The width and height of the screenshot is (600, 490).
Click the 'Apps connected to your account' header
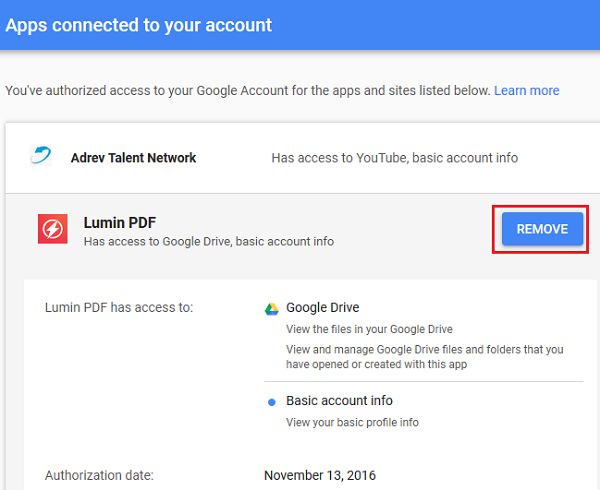point(139,25)
